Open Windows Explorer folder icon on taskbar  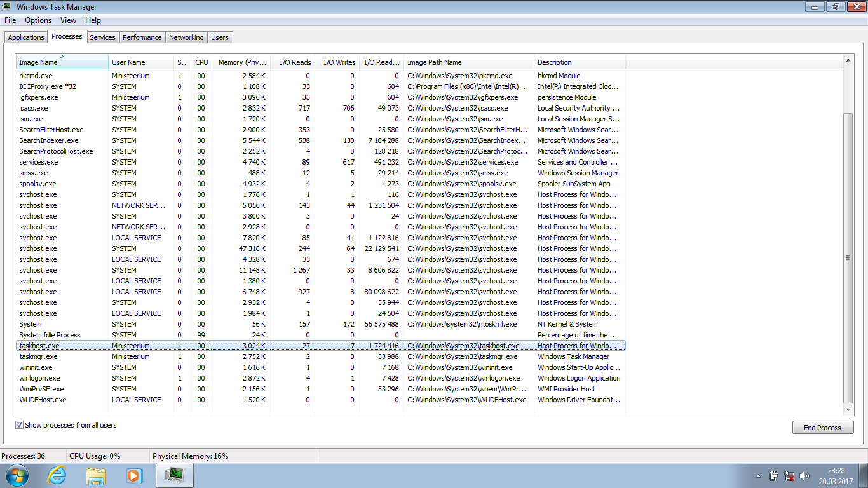pyautogui.click(x=96, y=475)
